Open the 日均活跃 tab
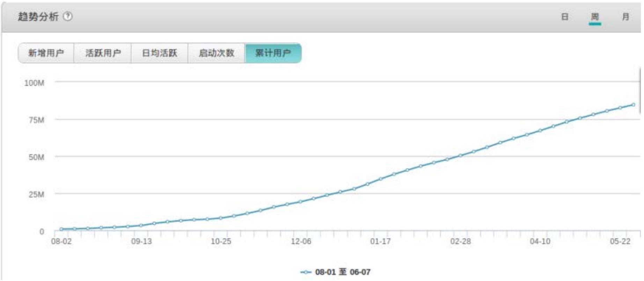This screenshot has width=644, height=281. 160,53
